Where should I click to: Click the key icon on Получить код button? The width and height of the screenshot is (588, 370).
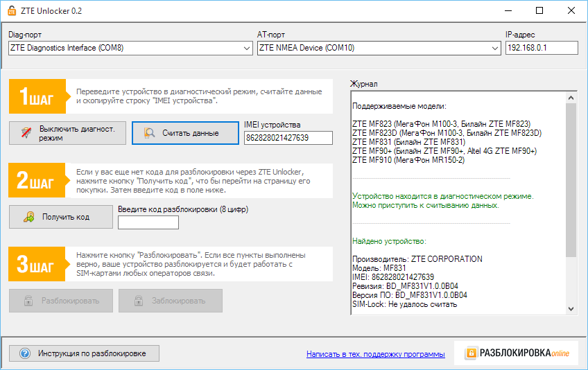click(x=29, y=217)
